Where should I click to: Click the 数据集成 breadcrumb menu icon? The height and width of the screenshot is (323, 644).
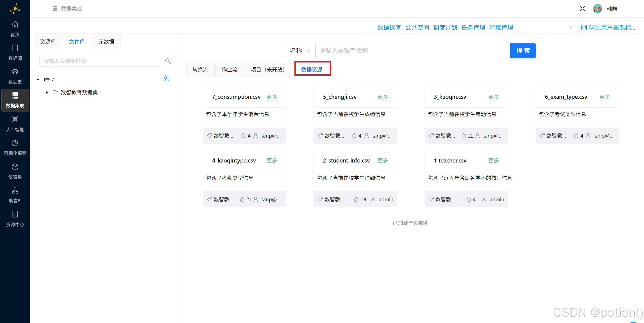point(55,9)
